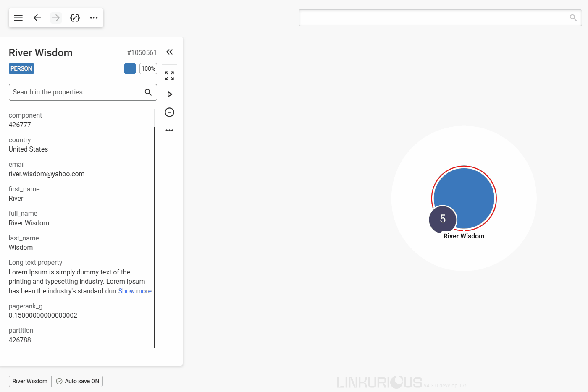This screenshot has height=392, width=588.
Task: Open the blue node color swatch
Action: tap(130, 69)
